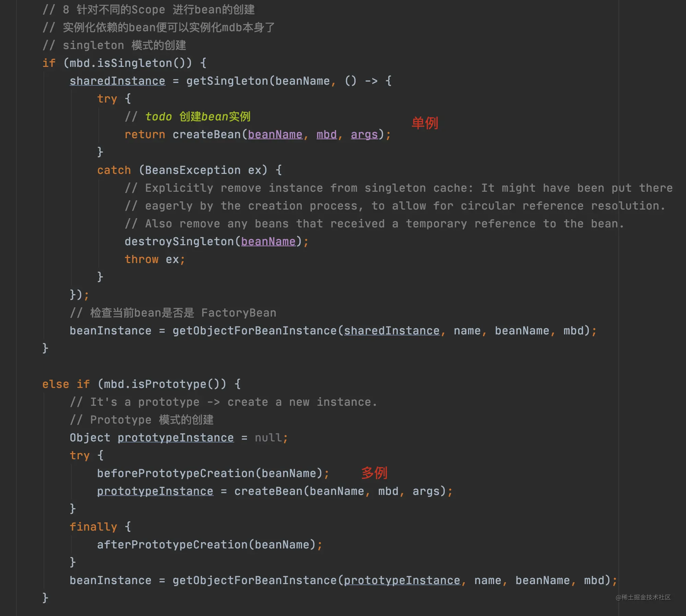Click the finally keyword
686x616 pixels.
pyautogui.click(x=93, y=527)
